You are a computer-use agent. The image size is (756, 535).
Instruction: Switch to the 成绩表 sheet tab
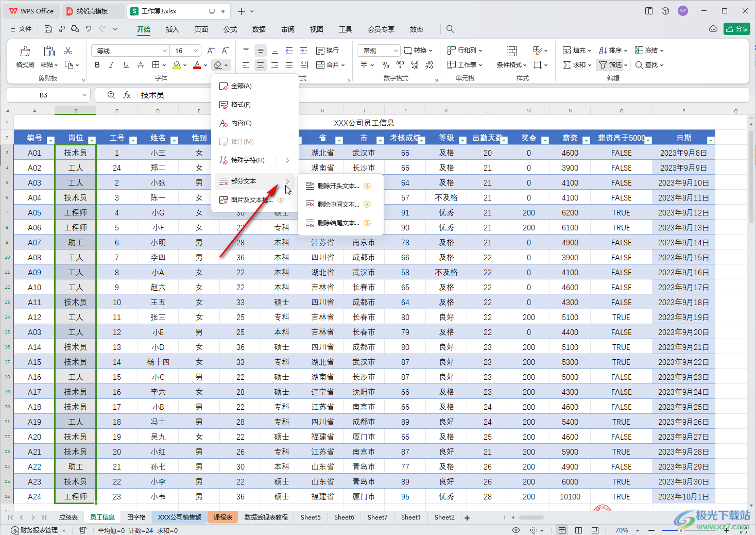coord(68,517)
